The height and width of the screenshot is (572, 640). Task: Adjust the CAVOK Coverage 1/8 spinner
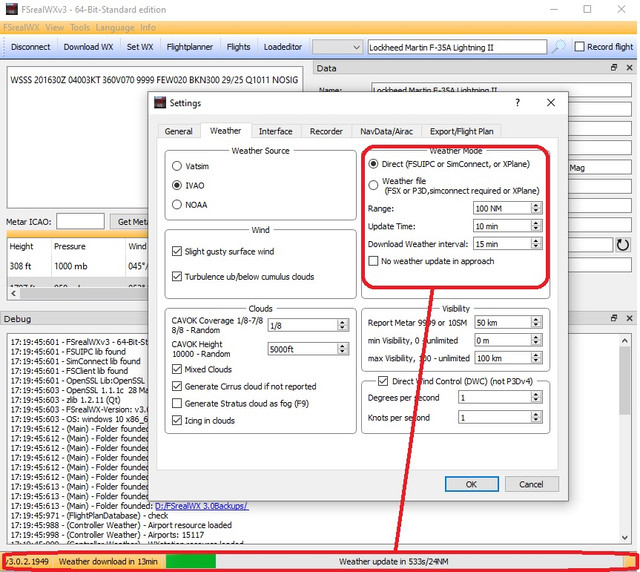[x=342, y=325]
